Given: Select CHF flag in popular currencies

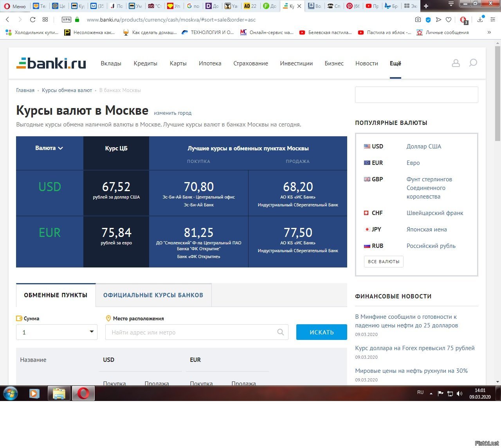Looking at the screenshot, I should (367, 213).
